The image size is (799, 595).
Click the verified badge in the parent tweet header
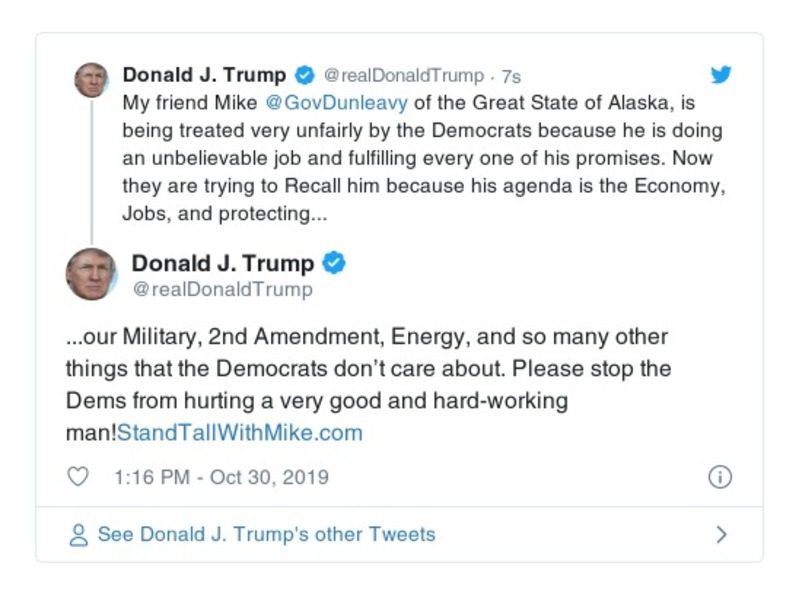click(x=304, y=76)
